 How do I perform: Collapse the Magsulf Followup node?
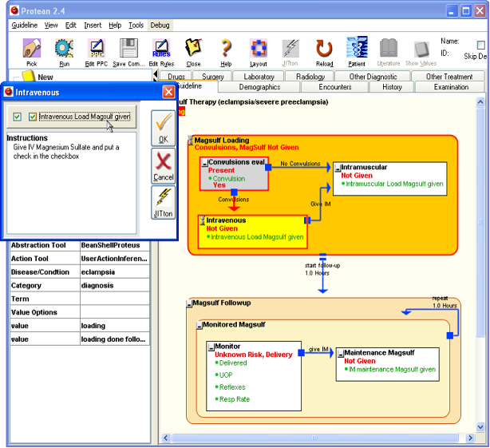[x=189, y=303]
